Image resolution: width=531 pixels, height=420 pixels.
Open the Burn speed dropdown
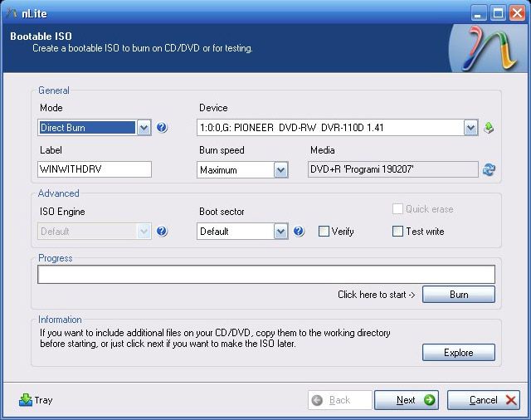pyautogui.click(x=280, y=169)
